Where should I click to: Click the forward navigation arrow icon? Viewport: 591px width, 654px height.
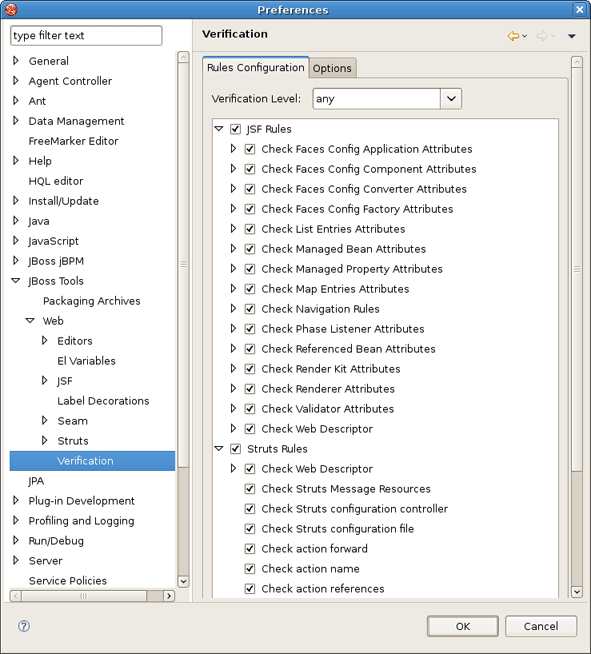click(x=542, y=36)
